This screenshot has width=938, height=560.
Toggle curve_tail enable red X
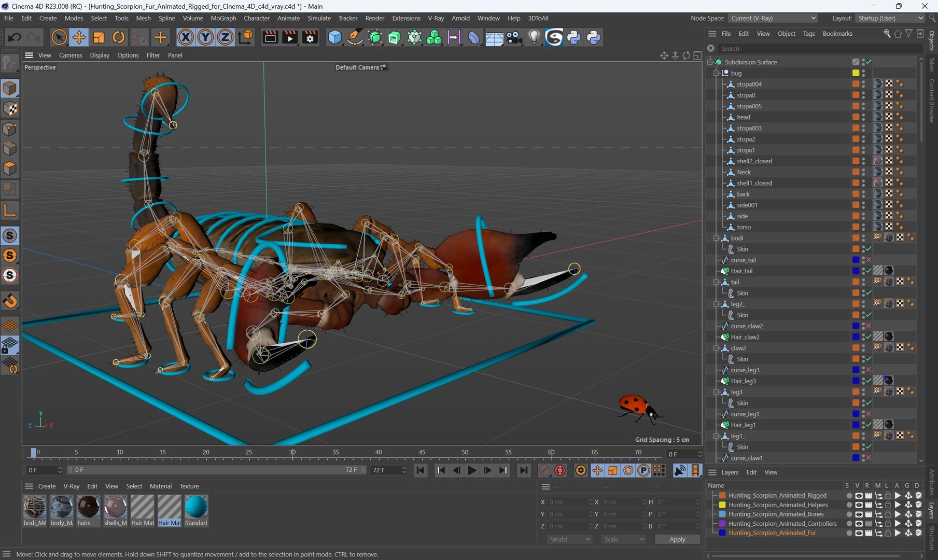[x=869, y=260]
